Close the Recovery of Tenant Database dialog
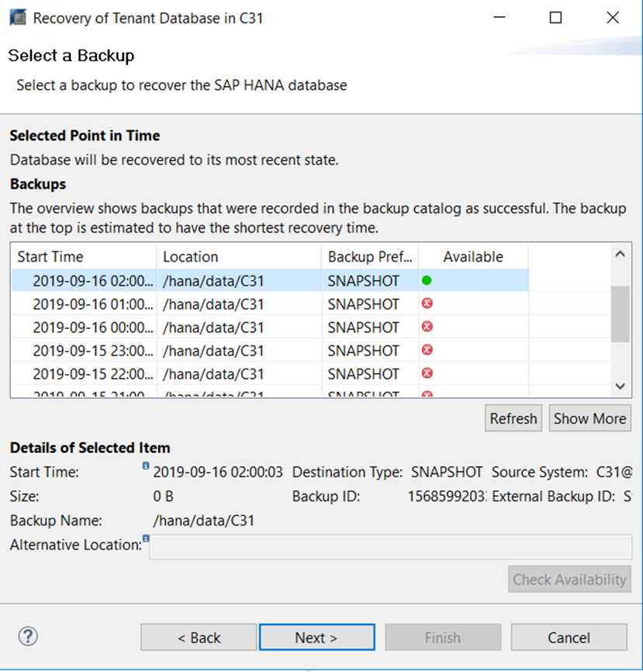The image size is (643, 672). [613, 18]
